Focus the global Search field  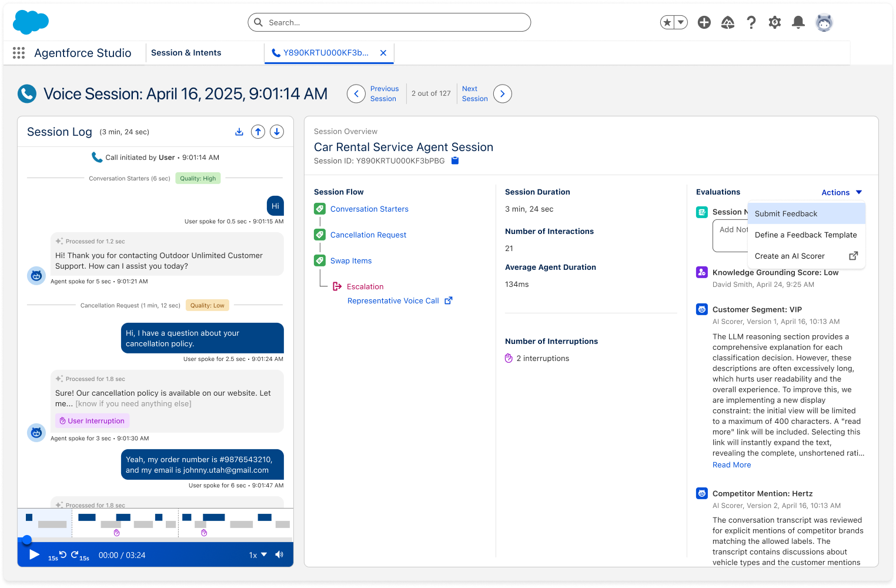(389, 22)
